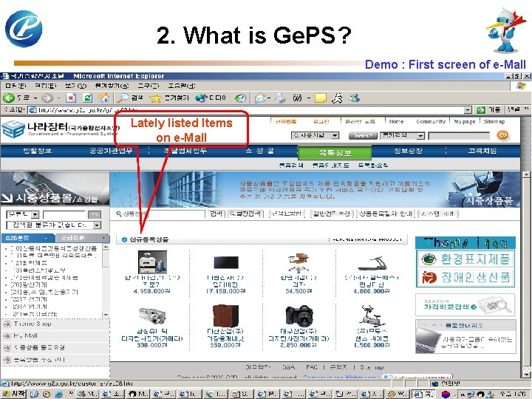Click the green Go arrow beside address bar
Viewport: 532px width, 399px height.
[481, 109]
